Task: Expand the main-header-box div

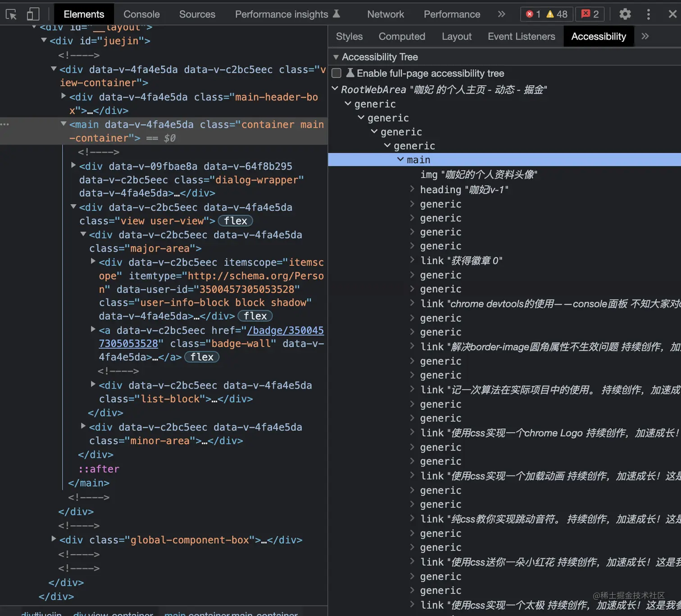Action: coord(64,96)
